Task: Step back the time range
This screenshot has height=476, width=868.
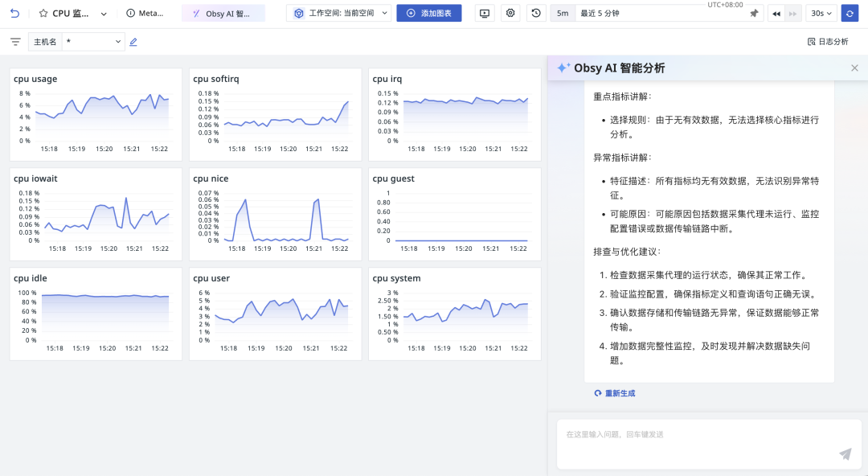Action: 776,14
